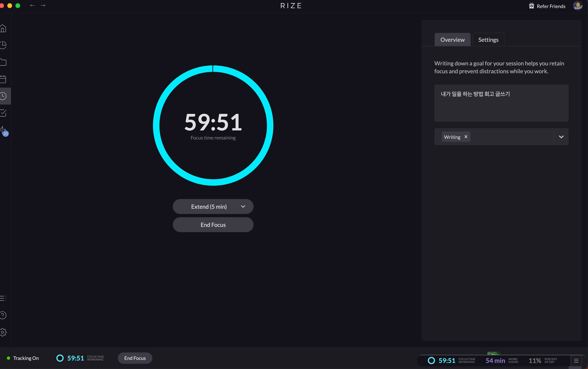The height and width of the screenshot is (369, 588).
Task: Click the gift icon beside Refer Friends
Action: pos(531,6)
